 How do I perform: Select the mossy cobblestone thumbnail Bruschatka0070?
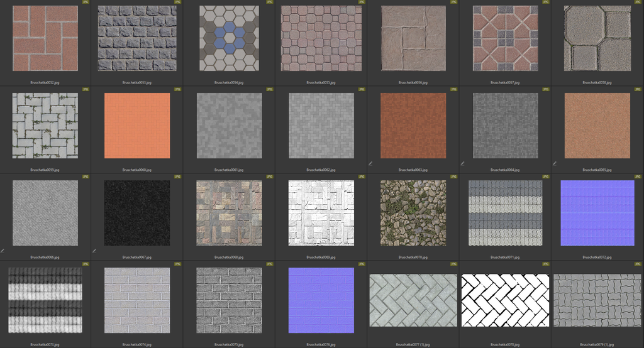(x=413, y=213)
